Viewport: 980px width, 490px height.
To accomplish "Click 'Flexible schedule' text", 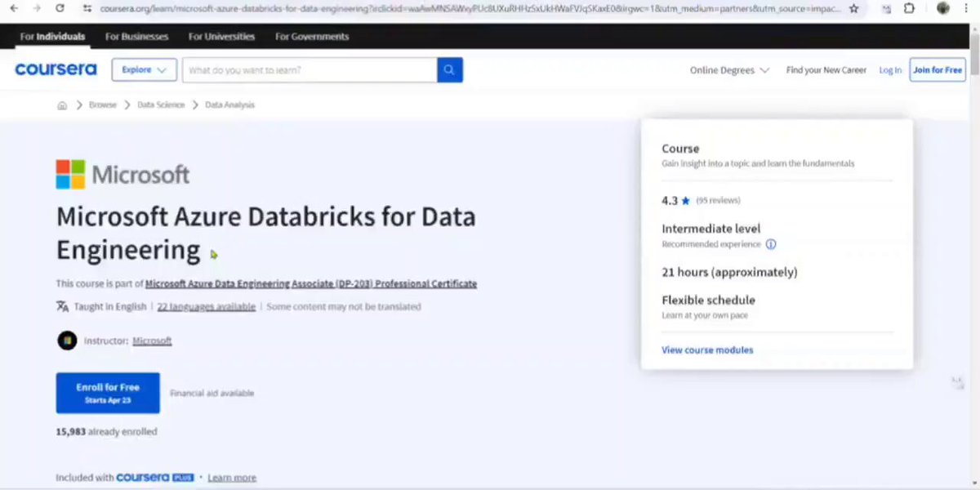I will (x=708, y=300).
